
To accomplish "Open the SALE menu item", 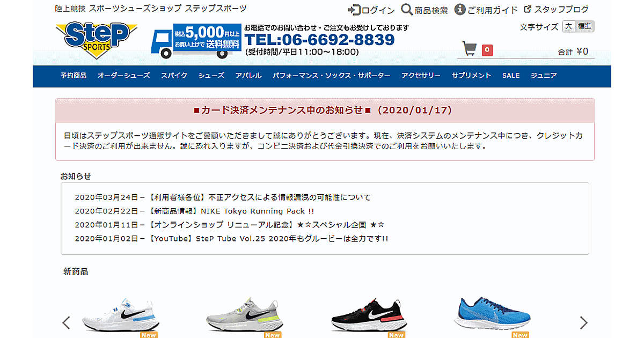I will [511, 76].
